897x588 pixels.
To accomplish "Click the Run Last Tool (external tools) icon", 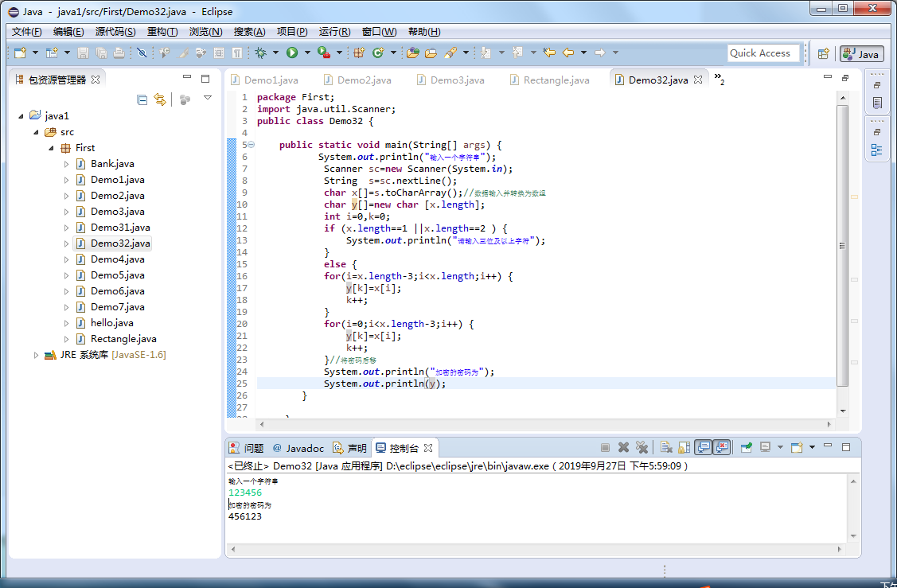I will pyautogui.click(x=324, y=53).
